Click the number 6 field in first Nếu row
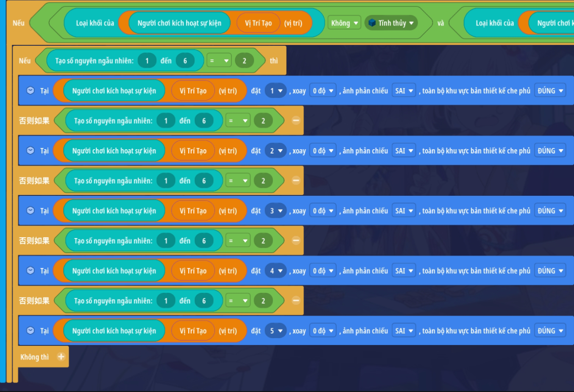 click(185, 61)
